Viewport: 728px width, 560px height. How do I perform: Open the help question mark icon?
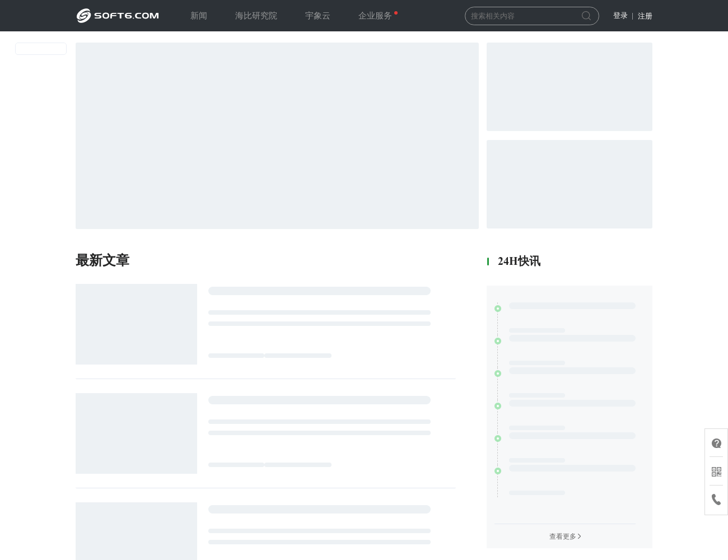click(x=716, y=444)
